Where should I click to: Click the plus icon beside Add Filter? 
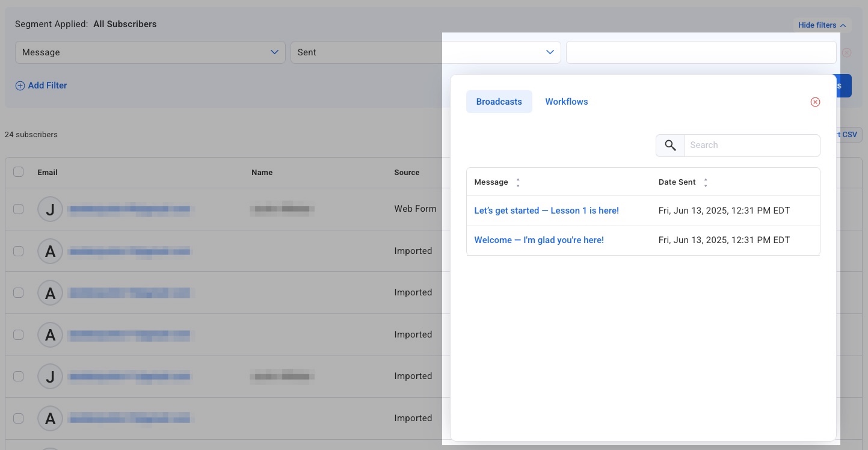pyautogui.click(x=20, y=86)
